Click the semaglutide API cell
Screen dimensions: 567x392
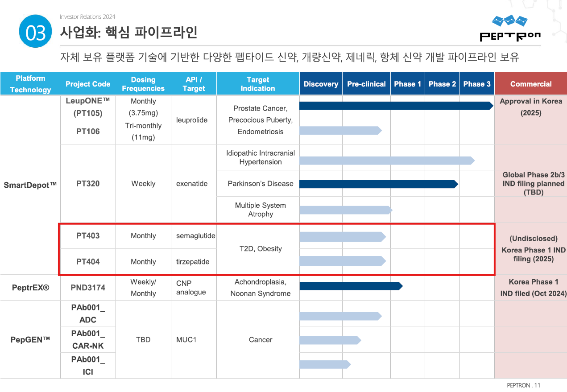pos(194,235)
